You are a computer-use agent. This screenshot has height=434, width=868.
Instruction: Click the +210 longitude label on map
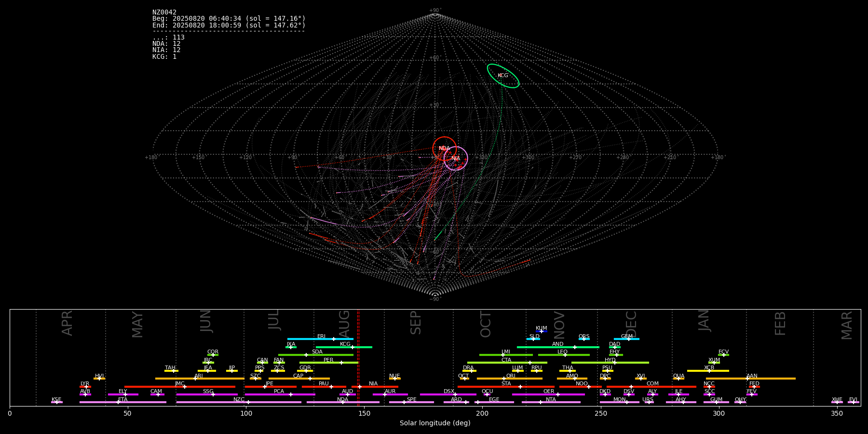coord(670,158)
